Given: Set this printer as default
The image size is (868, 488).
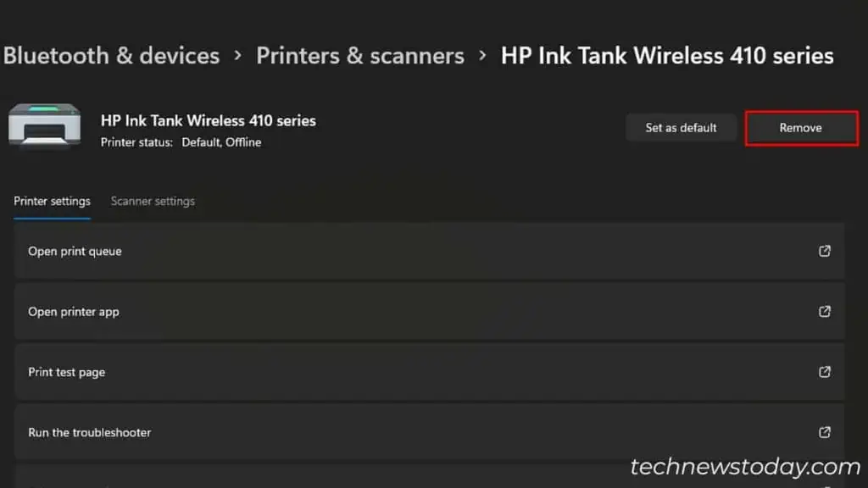Looking at the screenshot, I should click(x=681, y=127).
